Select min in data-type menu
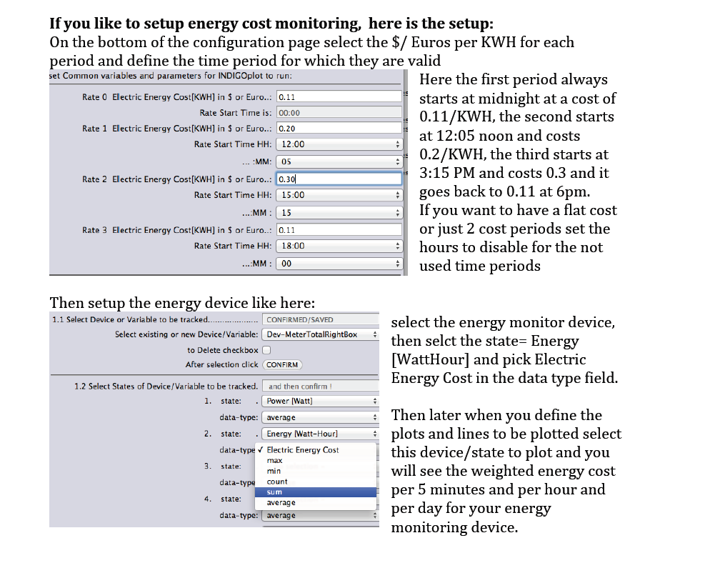Viewport: 705px width, 588px height. (316, 471)
